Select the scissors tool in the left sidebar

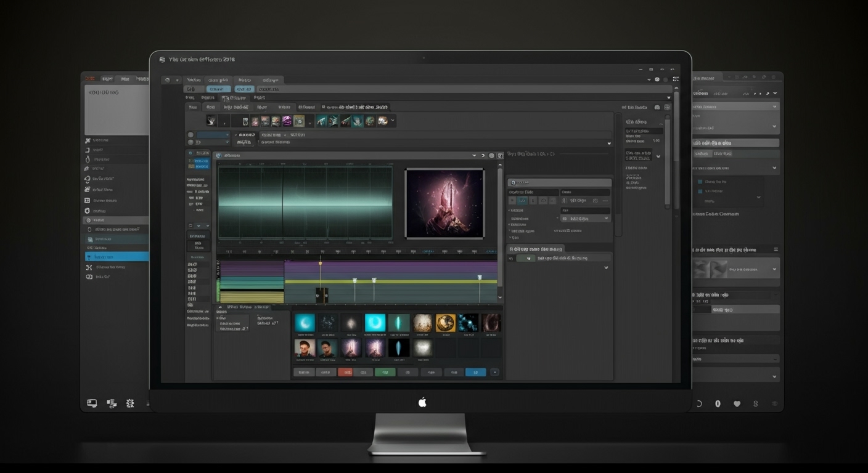pyautogui.click(x=89, y=267)
